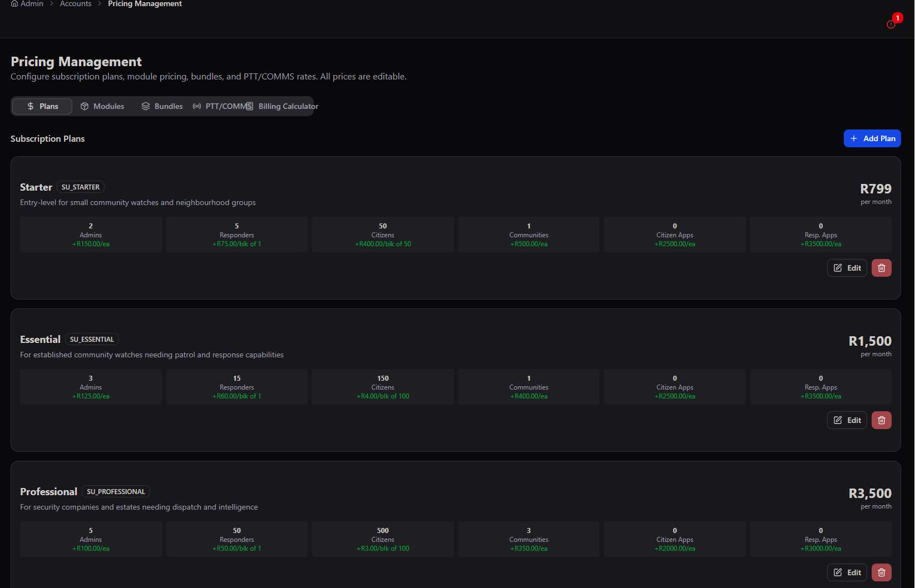Switch to the Modules tab
The image size is (915, 588).
[x=102, y=106]
